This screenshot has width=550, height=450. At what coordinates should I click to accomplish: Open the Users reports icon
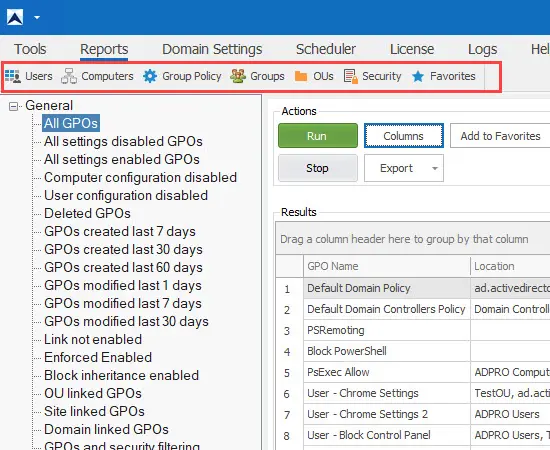click(13, 76)
